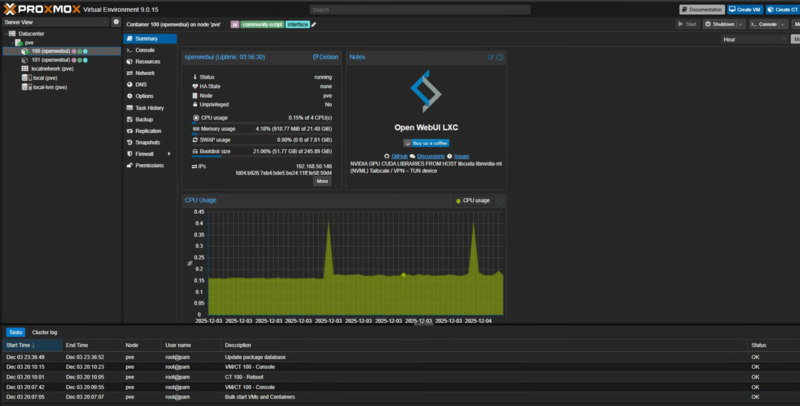The width and height of the screenshot is (800, 406).
Task: Open the Console menu item in the side panel
Action: 145,50
